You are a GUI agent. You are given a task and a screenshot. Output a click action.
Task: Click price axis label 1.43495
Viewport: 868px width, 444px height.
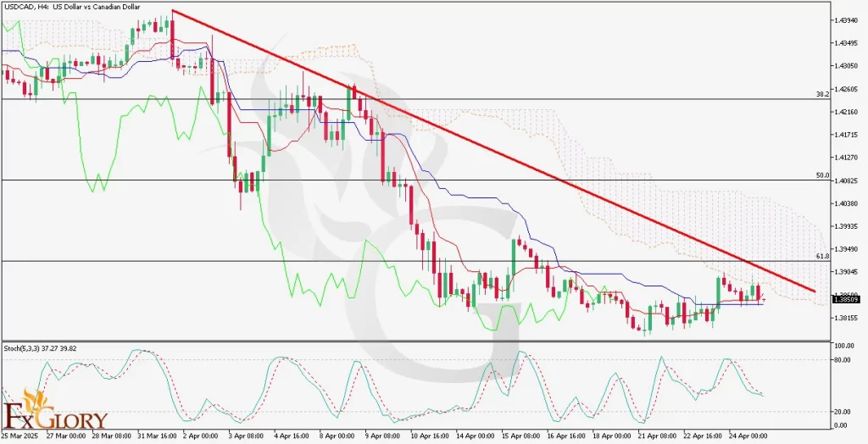[x=848, y=42]
